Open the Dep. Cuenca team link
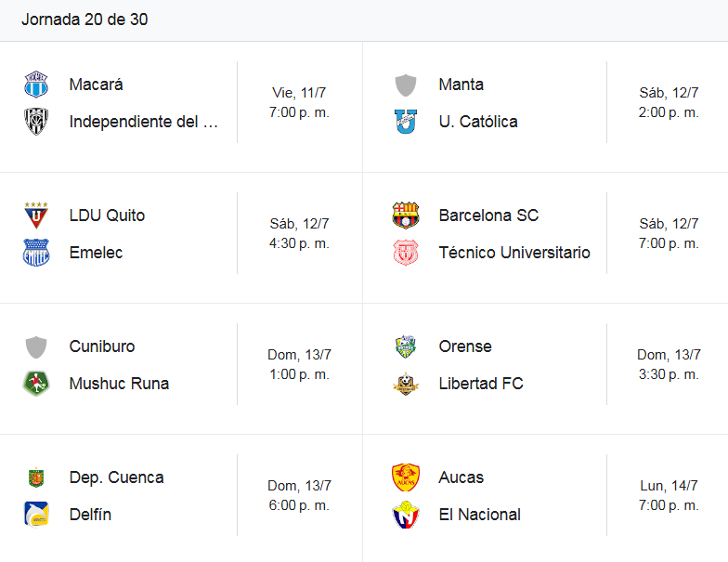 pos(117,477)
